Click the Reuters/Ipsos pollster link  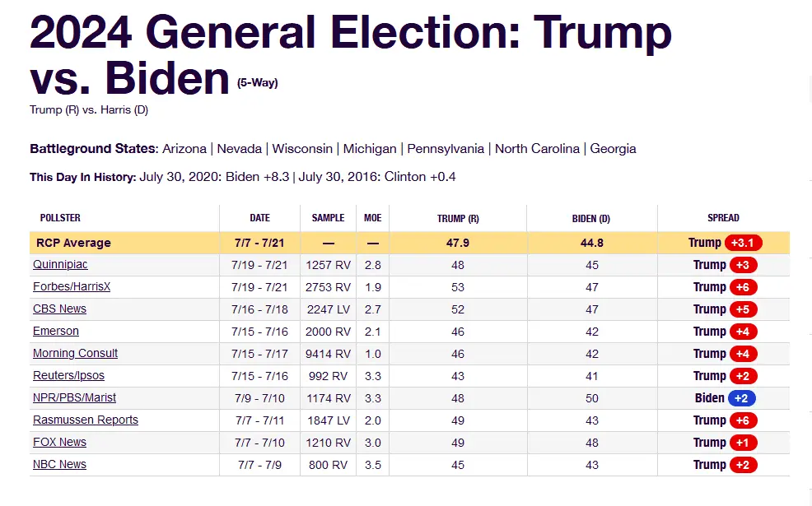[x=68, y=376]
